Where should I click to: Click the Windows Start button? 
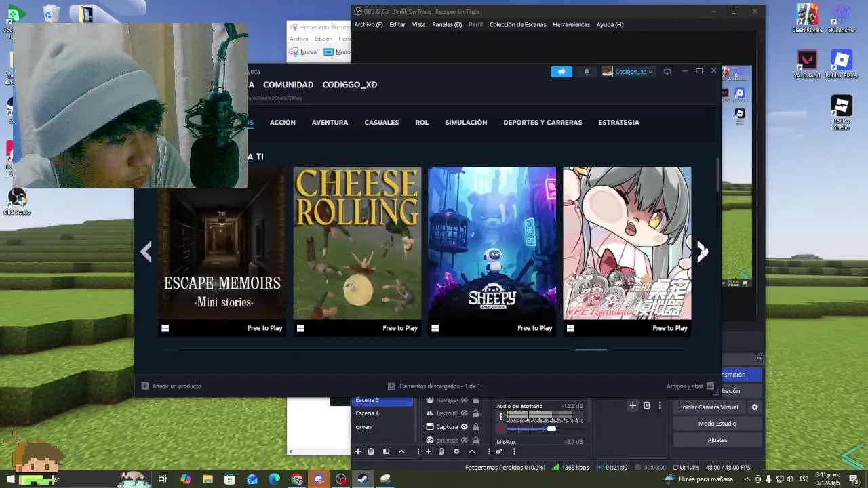10,479
